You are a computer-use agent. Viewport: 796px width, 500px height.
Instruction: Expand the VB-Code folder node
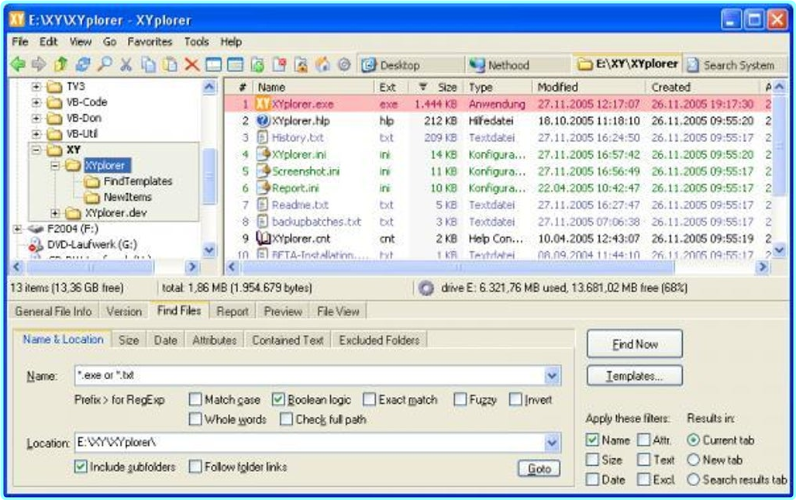tap(36, 103)
